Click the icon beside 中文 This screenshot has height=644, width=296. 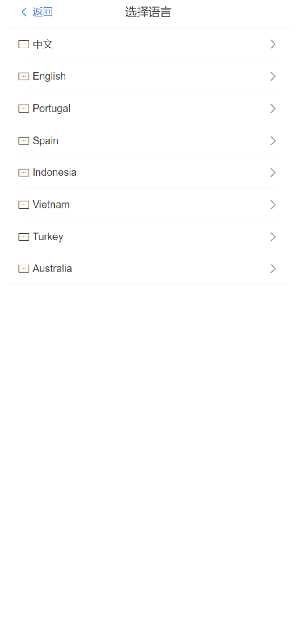pos(24,44)
